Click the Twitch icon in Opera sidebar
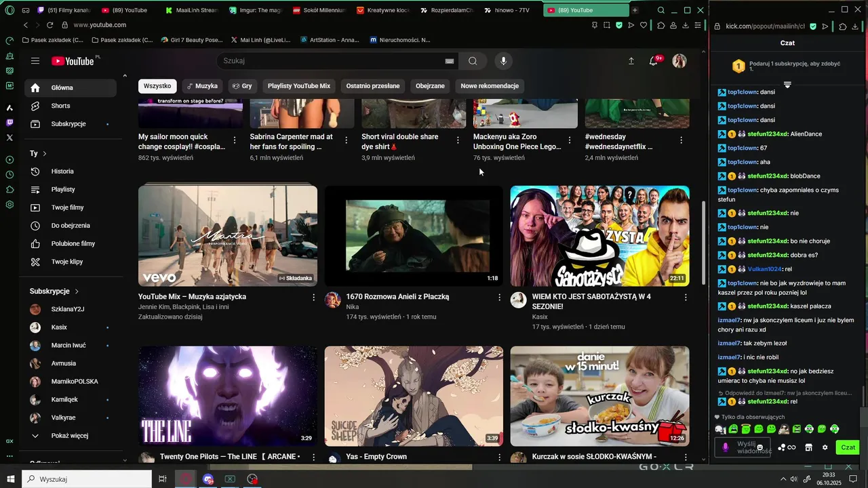The height and width of the screenshot is (488, 868). 9,123
